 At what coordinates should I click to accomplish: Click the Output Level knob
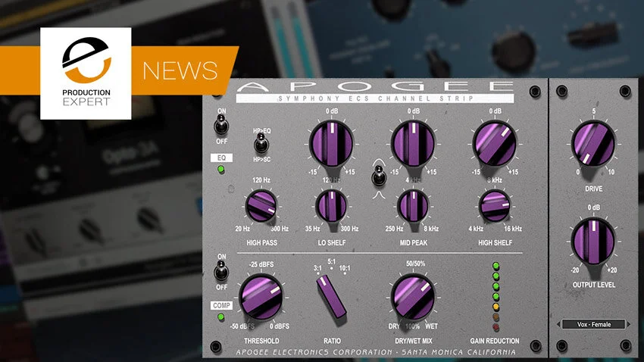pos(593,241)
